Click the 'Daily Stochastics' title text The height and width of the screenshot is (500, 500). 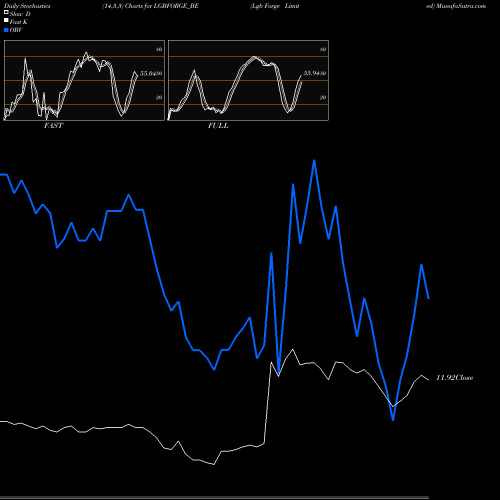point(27,6)
